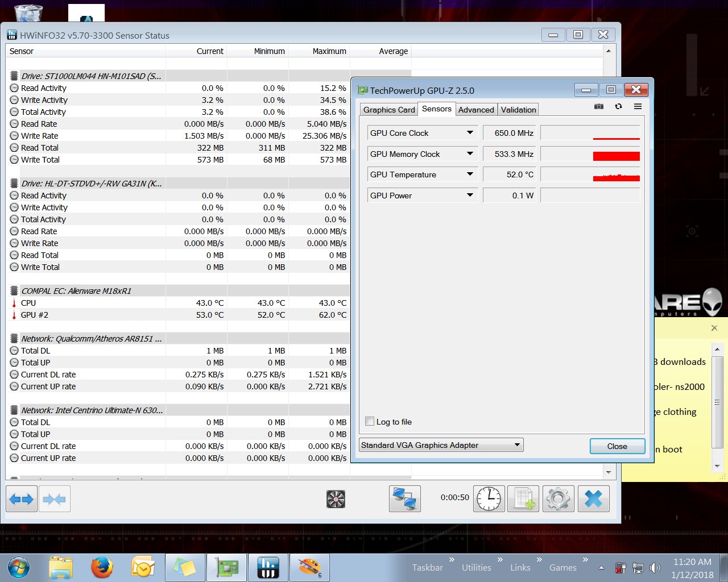This screenshot has height=582, width=728.
Task: Click the Sensor column header
Action: [x=85, y=51]
